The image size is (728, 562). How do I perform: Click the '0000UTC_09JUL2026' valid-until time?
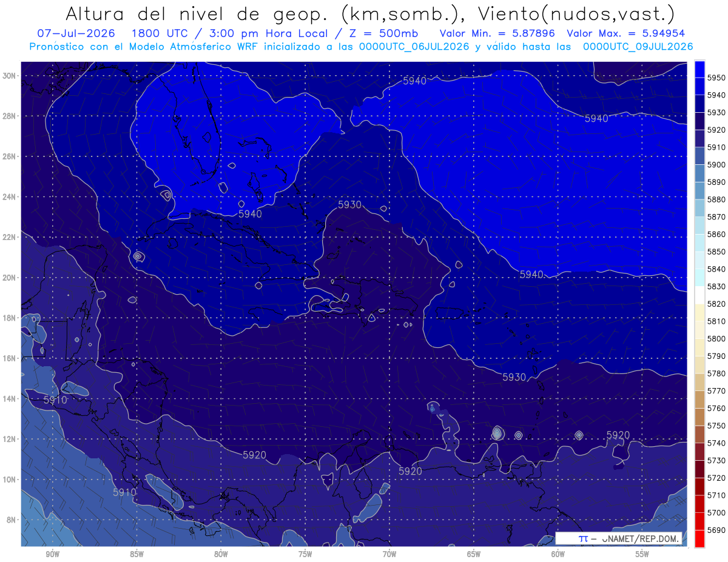click(x=638, y=46)
